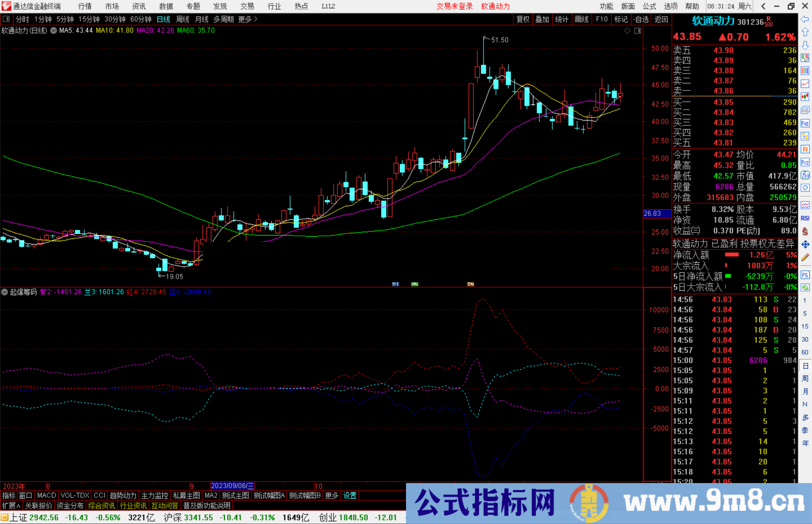Open the F5 chart switch icon
The image size is (812, 524).
coord(805,275)
